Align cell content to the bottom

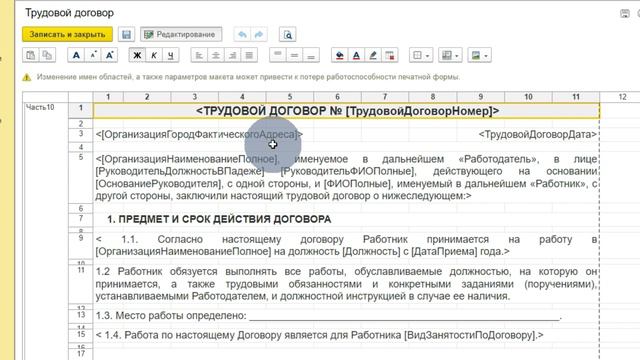coord(311,55)
